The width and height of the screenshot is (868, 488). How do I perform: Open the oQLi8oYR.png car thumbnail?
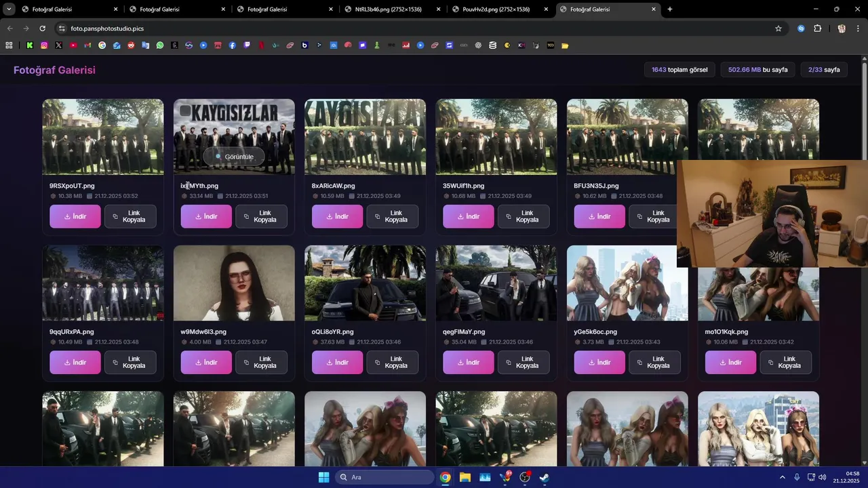tap(365, 283)
